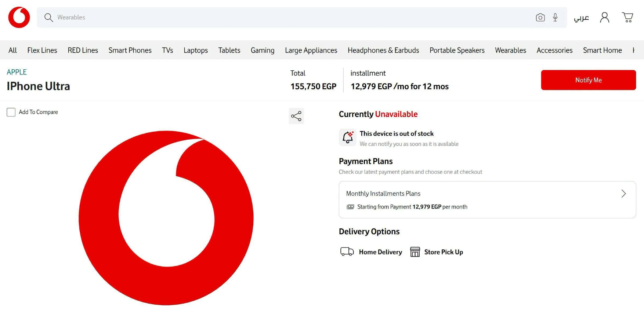Open the Gaming category

[263, 50]
